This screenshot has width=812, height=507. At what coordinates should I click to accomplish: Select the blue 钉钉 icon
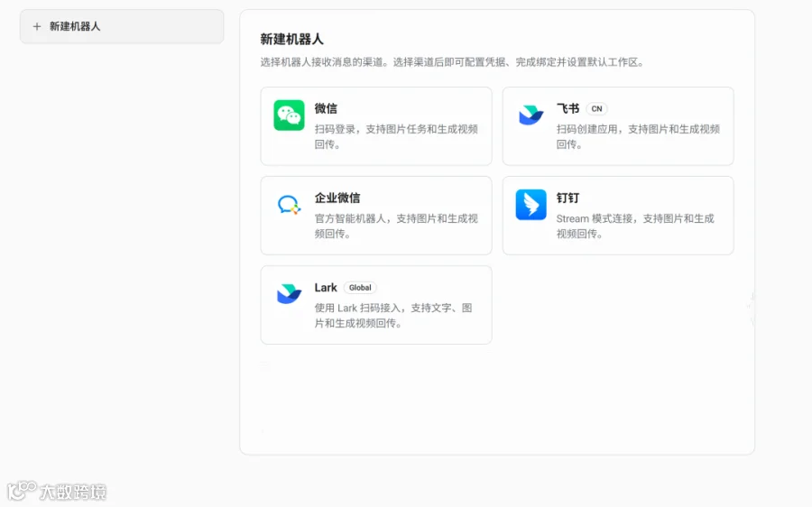tap(531, 205)
